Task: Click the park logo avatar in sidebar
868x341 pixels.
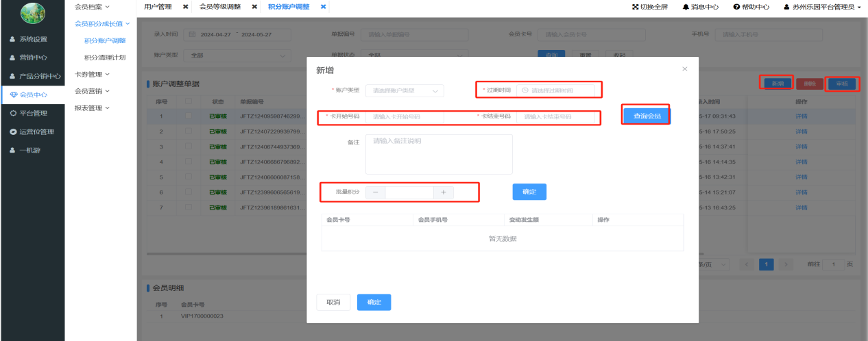Action: [33, 12]
